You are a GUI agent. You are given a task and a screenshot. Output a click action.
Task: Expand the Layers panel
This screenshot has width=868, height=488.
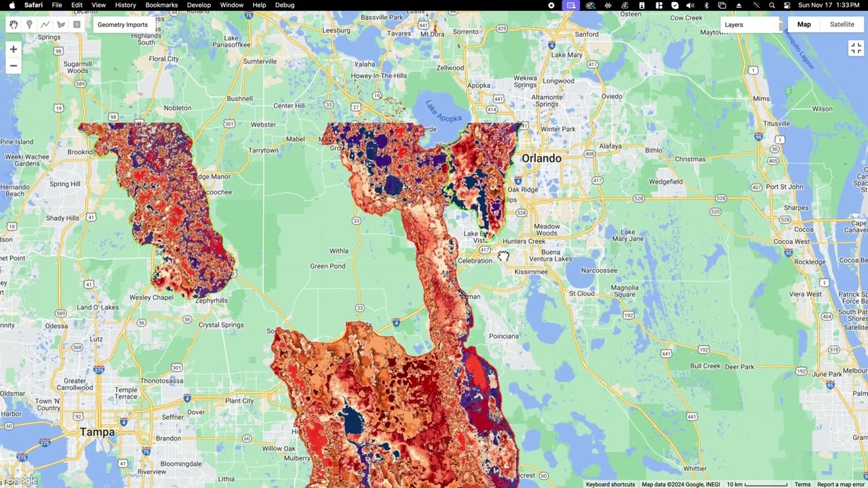coord(751,24)
